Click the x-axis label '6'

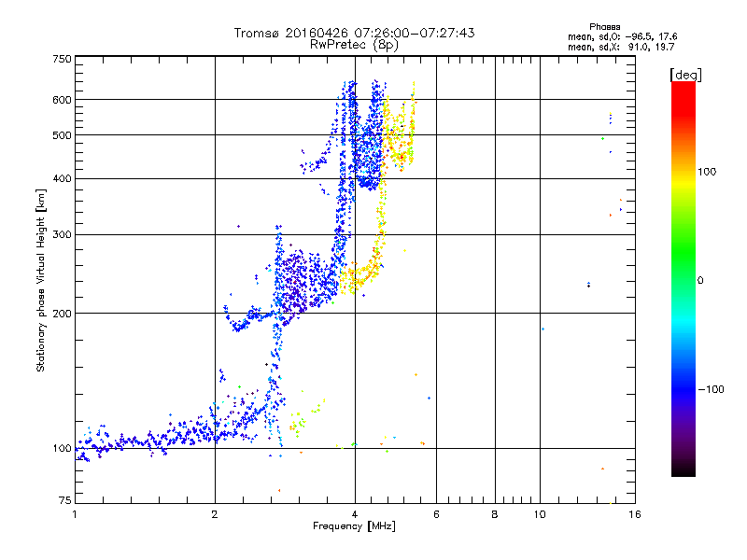tap(436, 514)
